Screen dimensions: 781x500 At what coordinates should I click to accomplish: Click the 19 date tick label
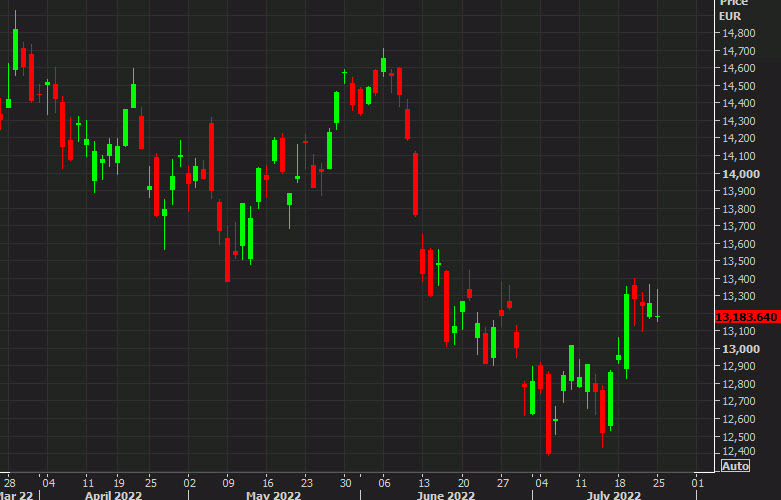[119, 483]
